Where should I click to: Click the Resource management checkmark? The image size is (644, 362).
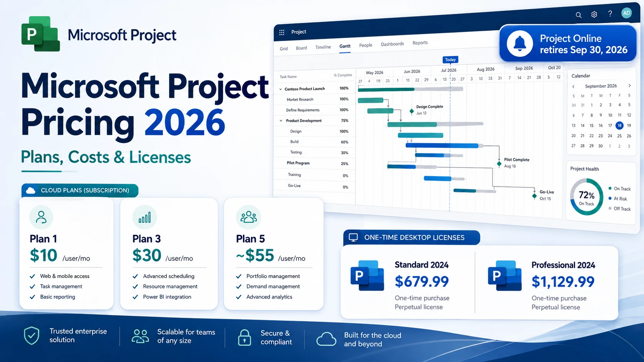pos(135,287)
